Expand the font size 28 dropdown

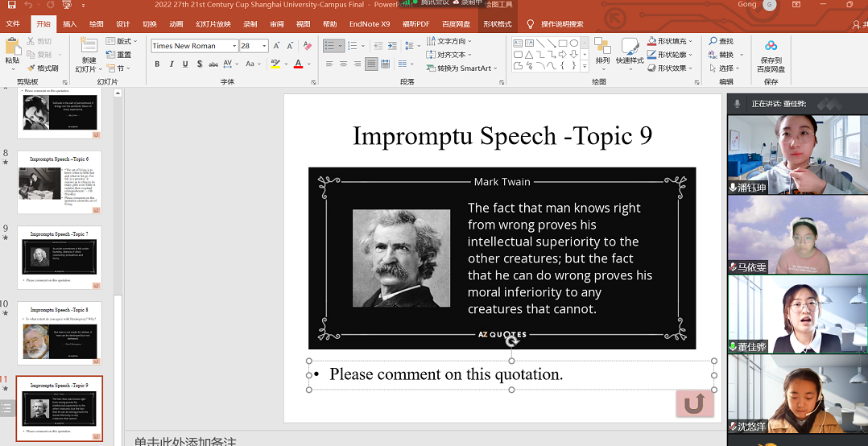pyautogui.click(x=264, y=46)
